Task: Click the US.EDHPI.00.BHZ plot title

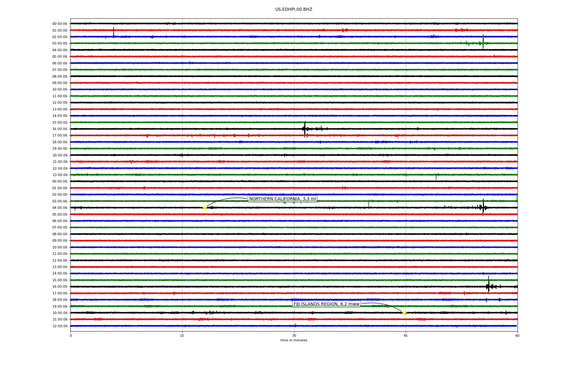Action: [294, 10]
